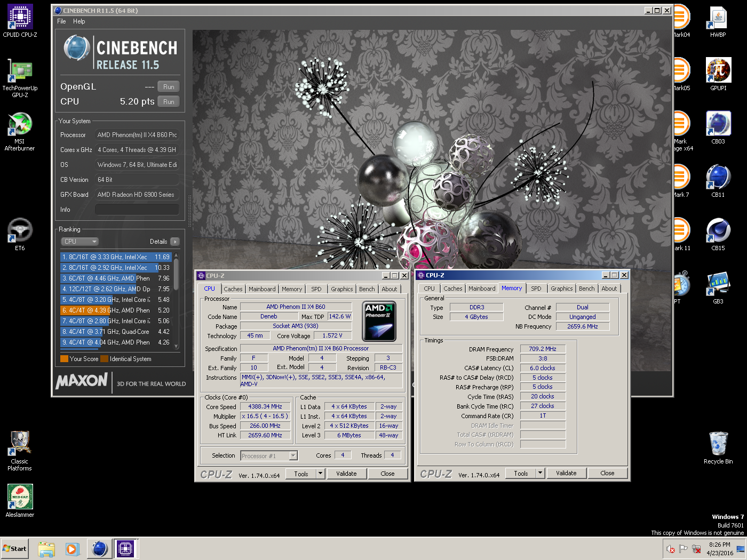
Task: Switch to SPD tab in left CPU-Z window
Action: (316, 289)
